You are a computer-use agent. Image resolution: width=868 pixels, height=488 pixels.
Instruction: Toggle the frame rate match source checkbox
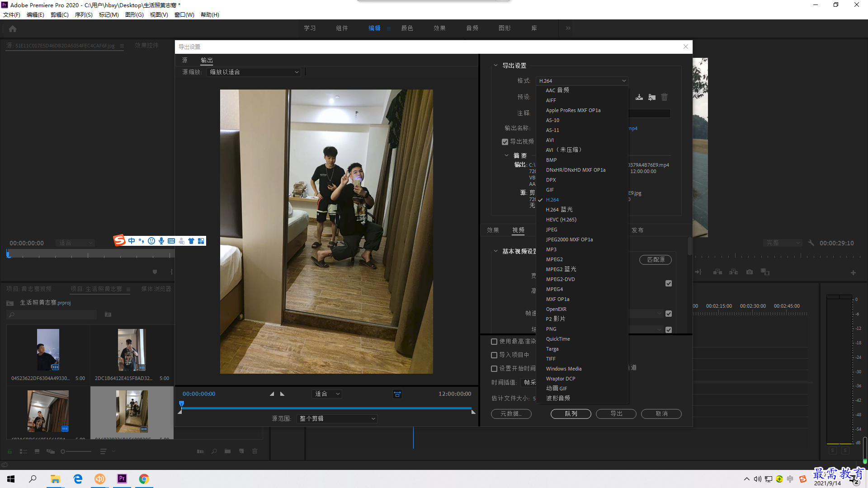click(x=669, y=314)
